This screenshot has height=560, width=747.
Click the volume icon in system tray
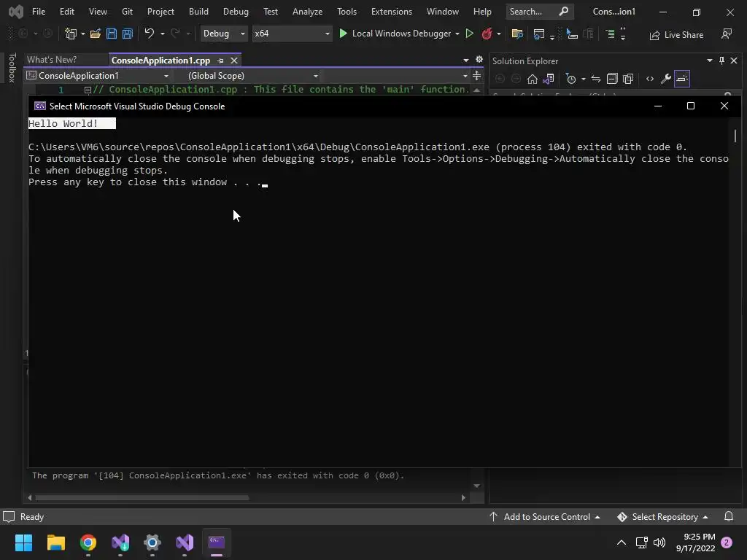[659, 542]
